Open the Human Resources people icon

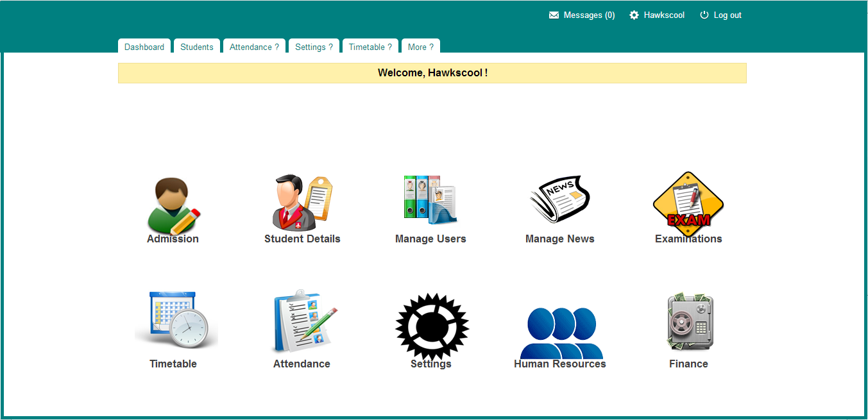coord(560,332)
